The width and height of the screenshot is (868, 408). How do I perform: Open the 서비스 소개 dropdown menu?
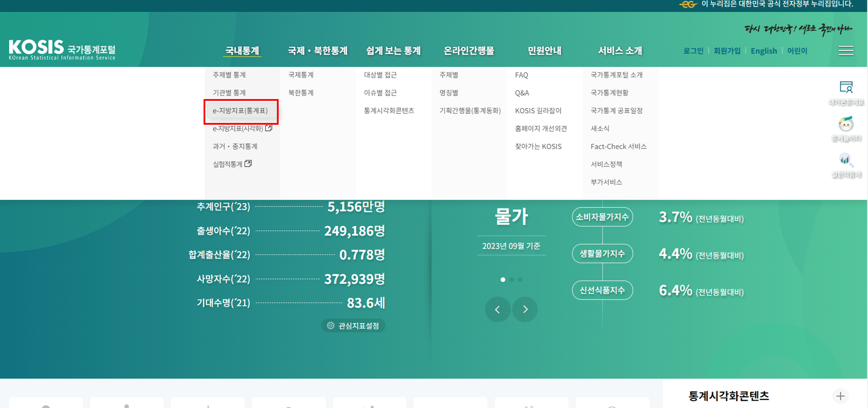click(620, 50)
